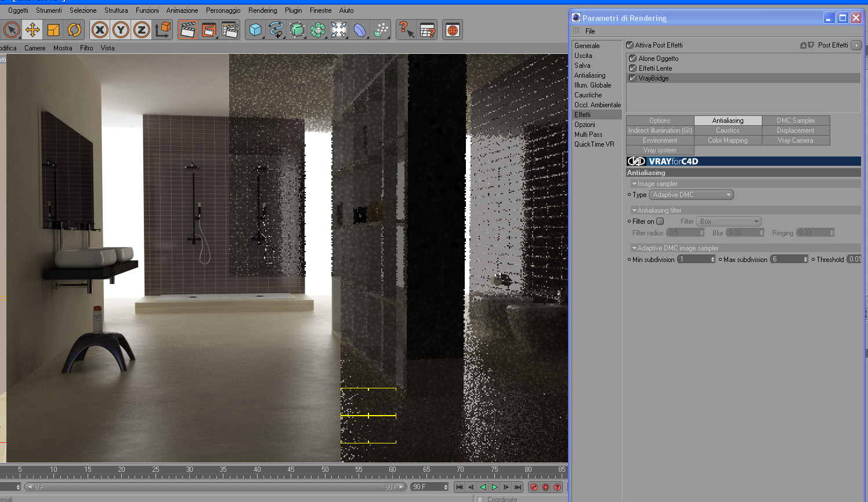Toggle the Attiva Post Effetti checkbox

(630, 45)
